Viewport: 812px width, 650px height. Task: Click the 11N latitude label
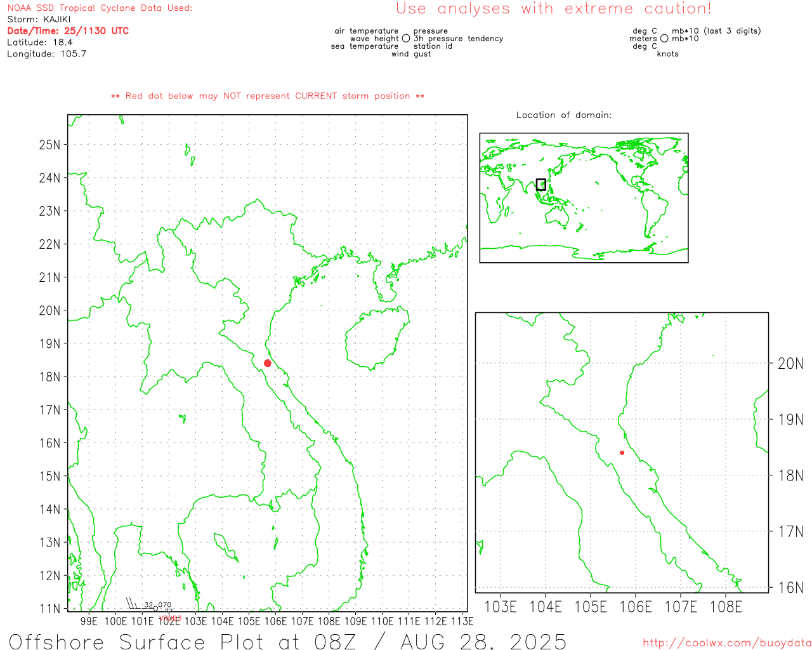[49, 609]
